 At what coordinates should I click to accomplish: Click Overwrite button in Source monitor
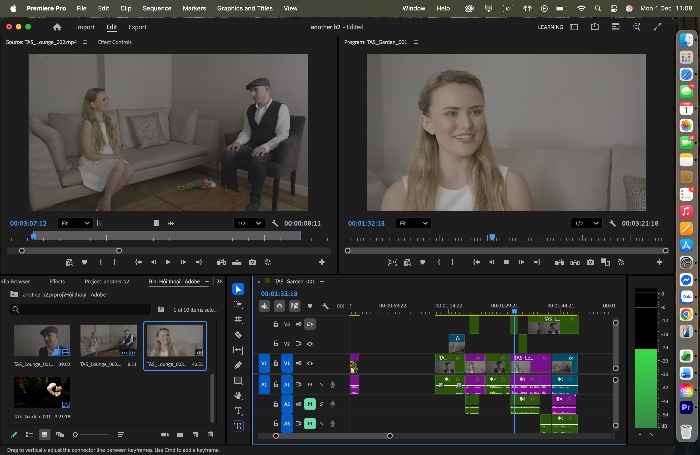tap(237, 263)
